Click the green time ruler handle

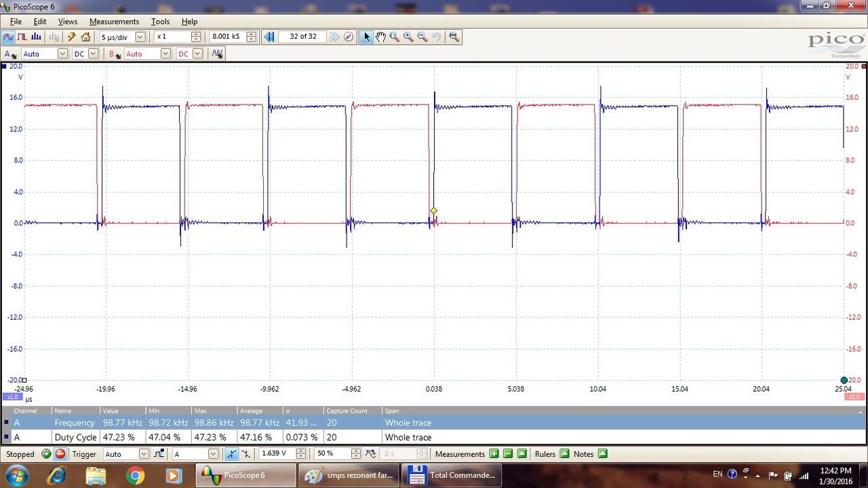[844, 380]
